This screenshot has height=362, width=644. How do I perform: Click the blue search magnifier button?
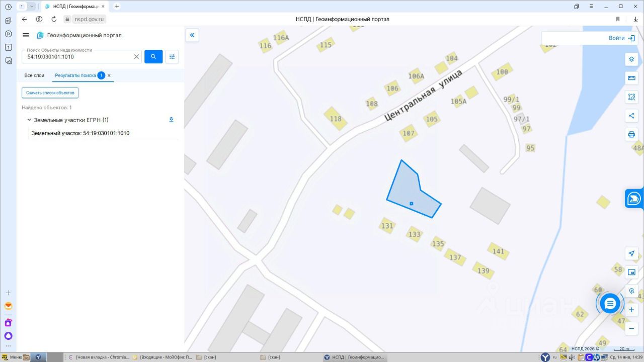(x=153, y=57)
